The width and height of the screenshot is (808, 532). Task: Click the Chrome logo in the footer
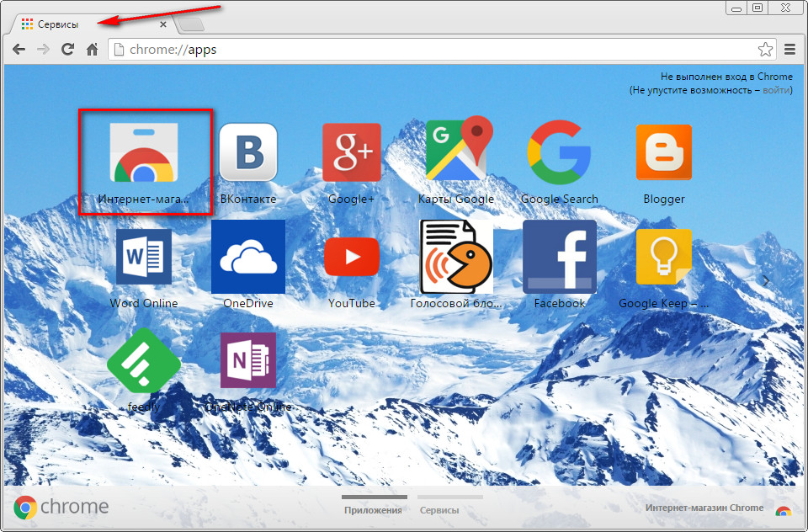(x=61, y=508)
